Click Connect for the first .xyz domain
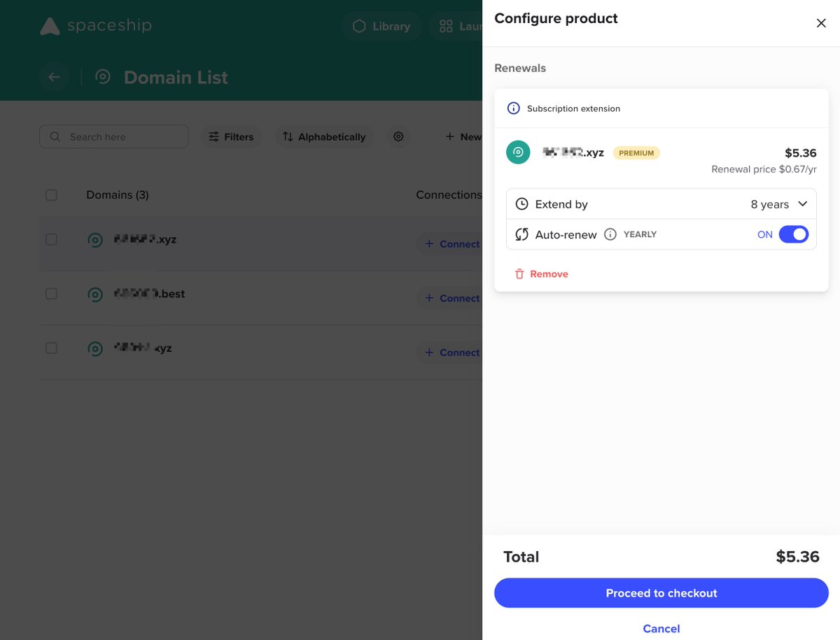This screenshot has width=840, height=640. pyautogui.click(x=450, y=243)
